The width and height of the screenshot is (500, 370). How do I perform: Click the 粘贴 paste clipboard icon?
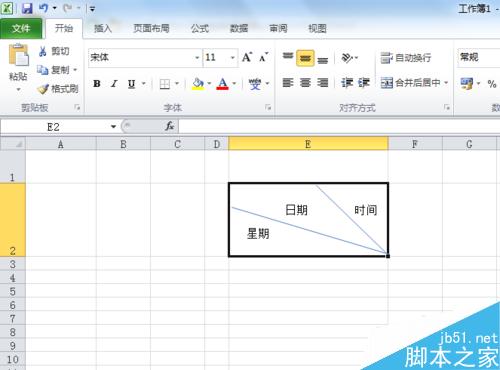[18, 55]
